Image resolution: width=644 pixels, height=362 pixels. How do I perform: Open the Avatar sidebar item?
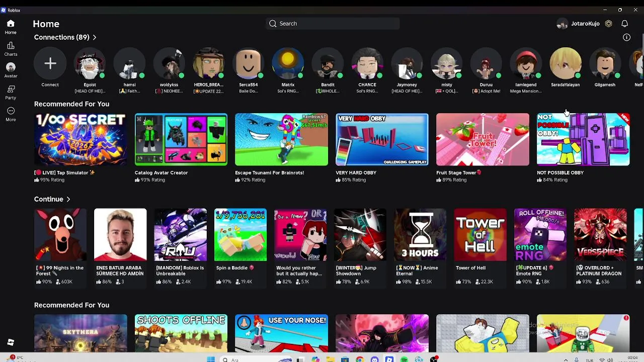pos(11,70)
